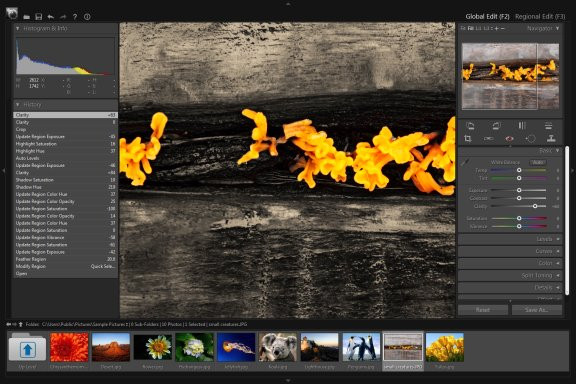Expand the Curves section
Screen dimensions: 576x384
pyautogui.click(x=510, y=251)
